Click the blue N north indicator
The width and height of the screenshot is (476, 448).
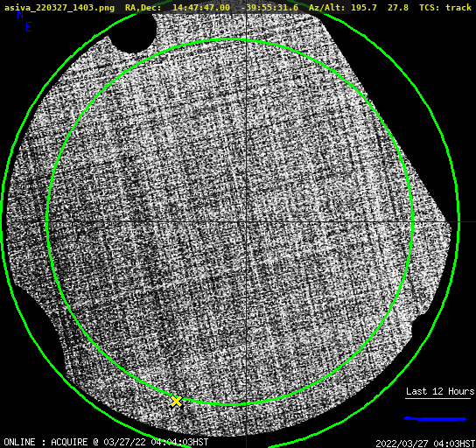coord(20,15)
